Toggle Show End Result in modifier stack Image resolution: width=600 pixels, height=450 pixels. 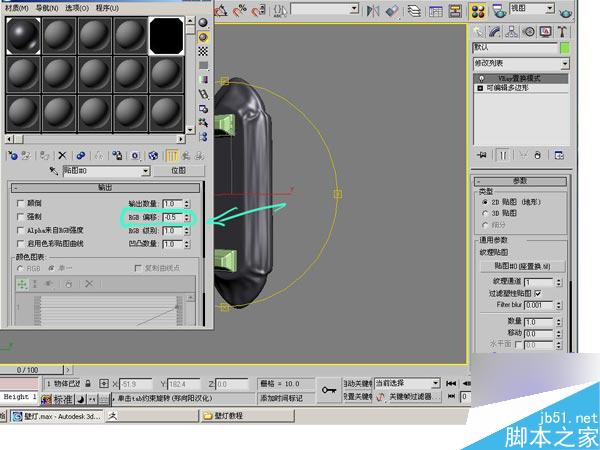(503, 155)
